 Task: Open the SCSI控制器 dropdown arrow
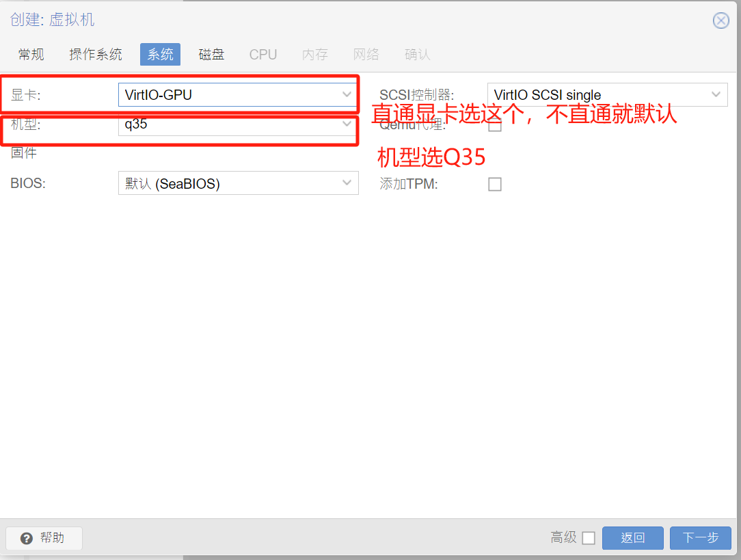pyautogui.click(x=716, y=95)
